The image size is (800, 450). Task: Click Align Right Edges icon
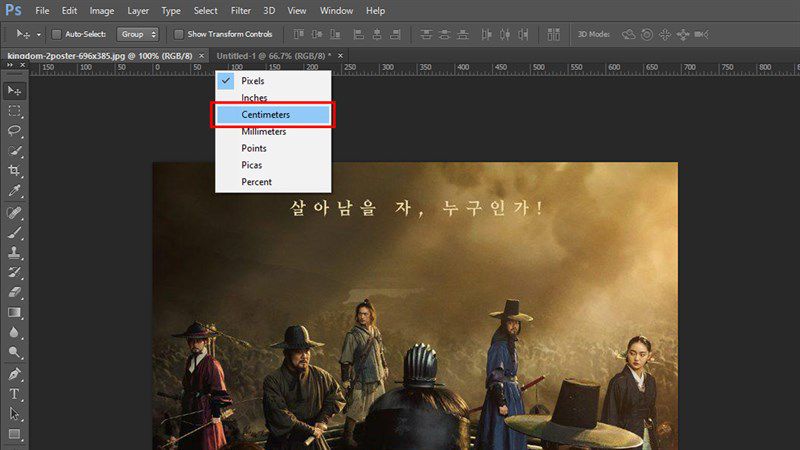pyautogui.click(x=395, y=34)
